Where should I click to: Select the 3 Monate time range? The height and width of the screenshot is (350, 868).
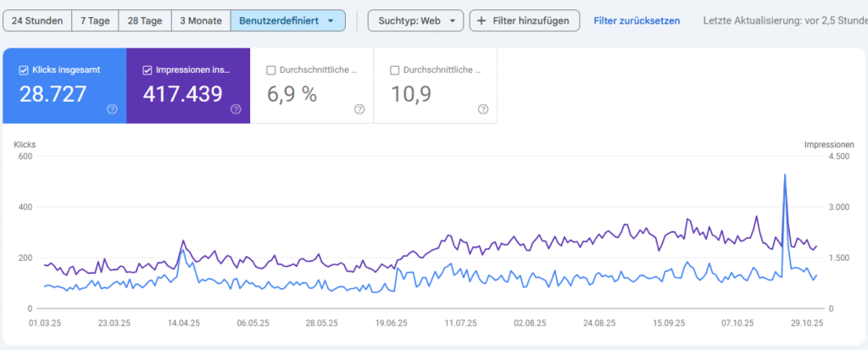click(x=201, y=20)
